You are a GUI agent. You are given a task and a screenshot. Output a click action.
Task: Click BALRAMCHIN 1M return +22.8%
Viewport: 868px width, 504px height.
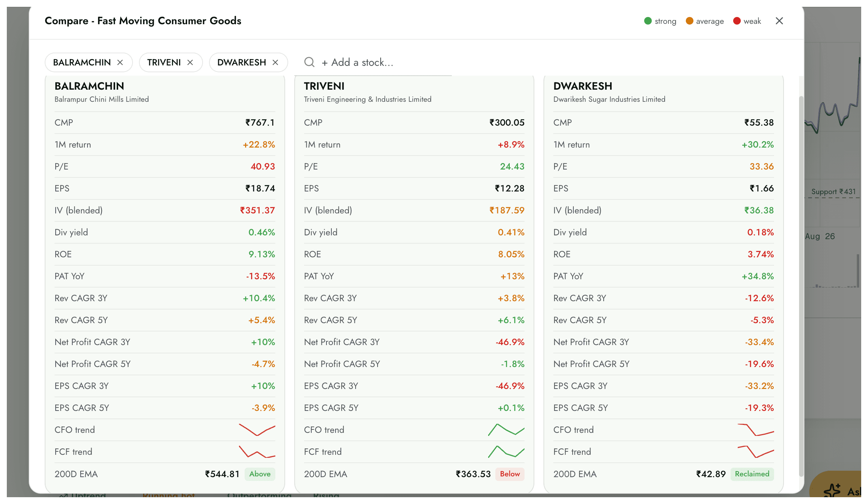259,145
